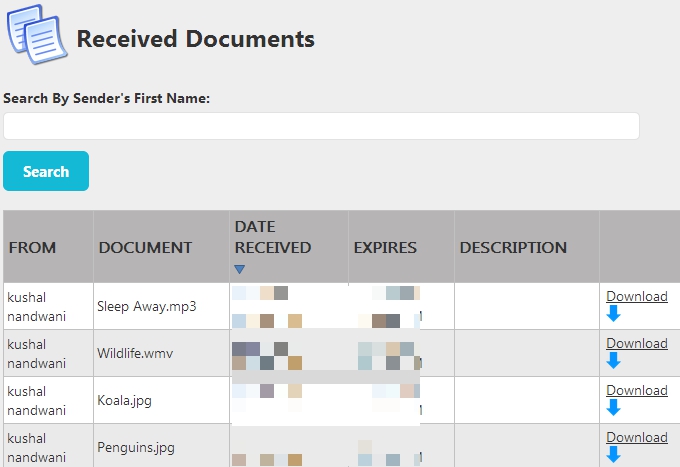Click download arrow icon for Koala.jpg
The image size is (680, 467).
tap(614, 408)
